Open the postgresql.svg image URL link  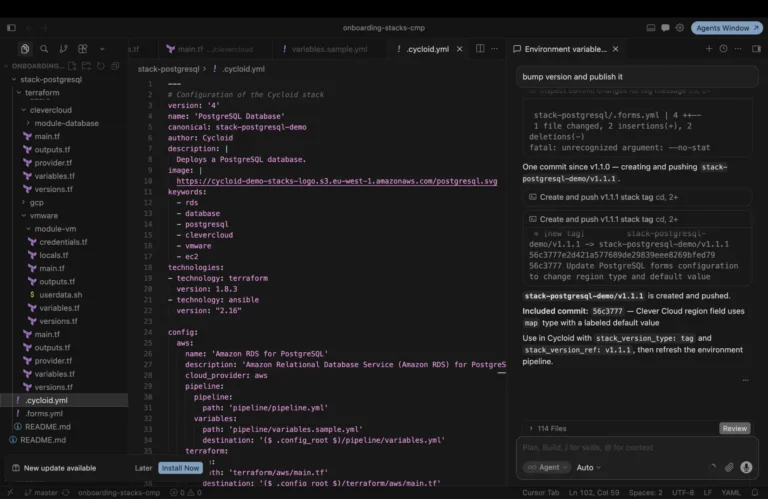tap(336, 181)
